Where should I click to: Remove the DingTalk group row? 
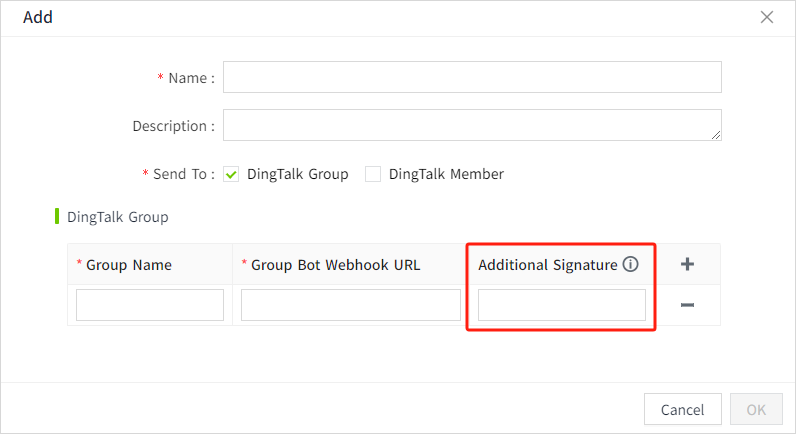click(687, 305)
